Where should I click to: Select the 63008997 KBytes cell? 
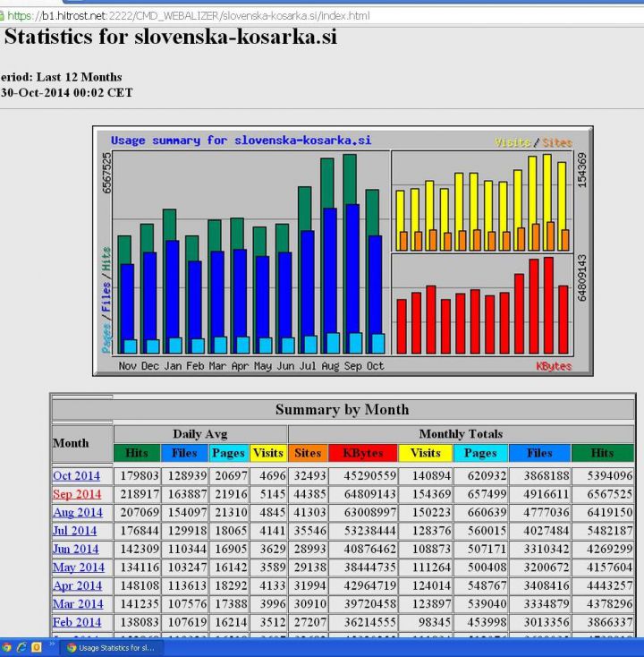363,512
